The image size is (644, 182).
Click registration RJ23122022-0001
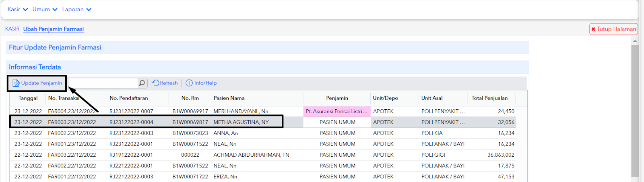131,144
